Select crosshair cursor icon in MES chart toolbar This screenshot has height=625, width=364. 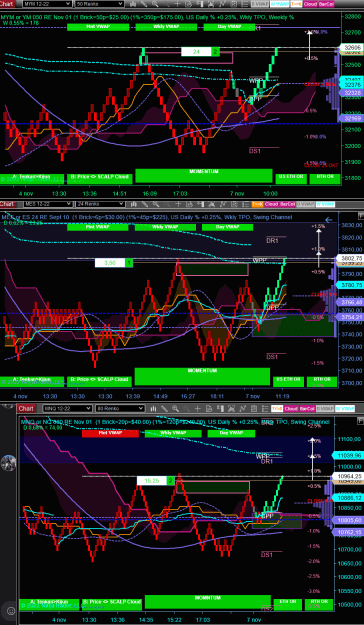[178, 204]
